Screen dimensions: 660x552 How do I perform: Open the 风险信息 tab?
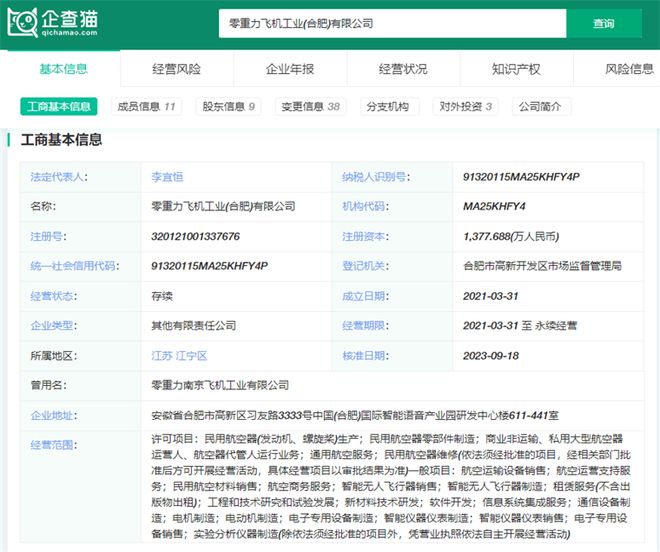630,69
